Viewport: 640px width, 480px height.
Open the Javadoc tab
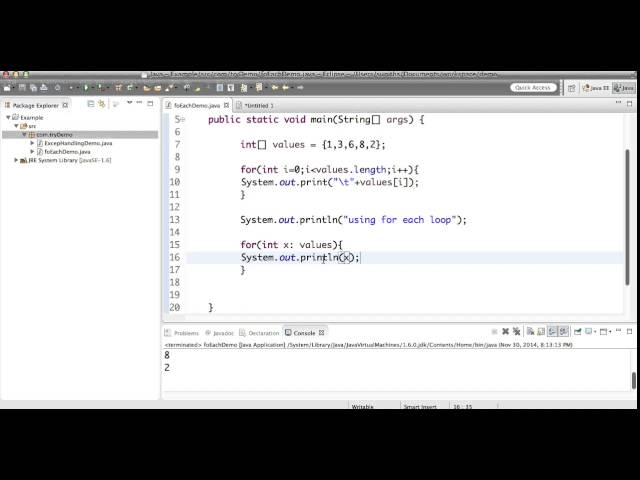pos(220,333)
